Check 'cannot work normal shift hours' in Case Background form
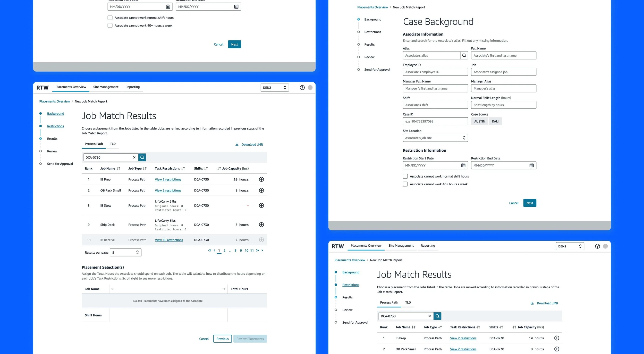Image resolution: width=644 pixels, height=354 pixels. coord(405,176)
